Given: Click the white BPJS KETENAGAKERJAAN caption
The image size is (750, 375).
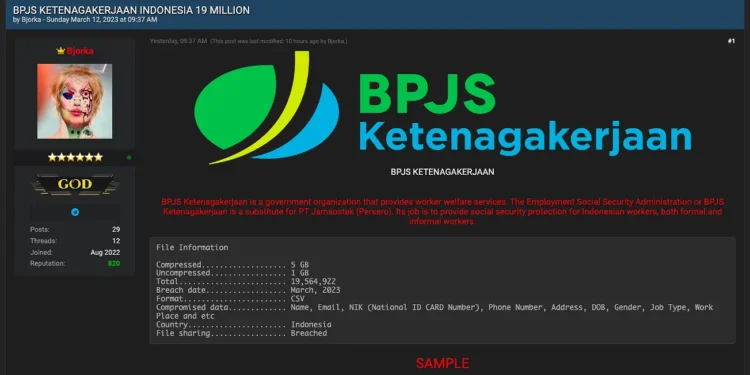Looking at the screenshot, I should coord(442,172).
